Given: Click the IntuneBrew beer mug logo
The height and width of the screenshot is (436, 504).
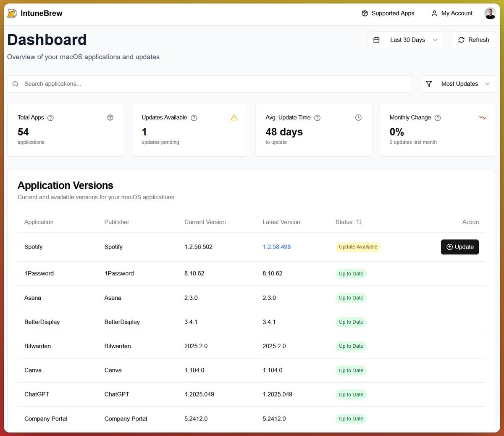Looking at the screenshot, I should (12, 13).
